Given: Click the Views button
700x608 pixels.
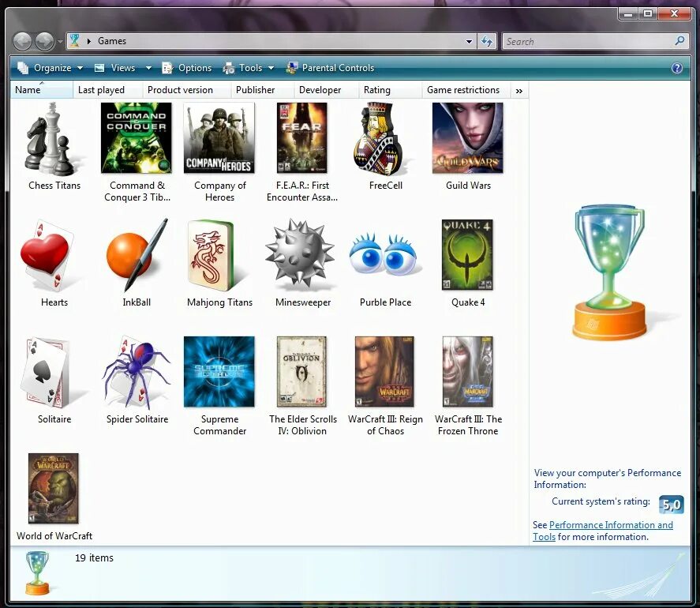Looking at the screenshot, I should [115, 68].
